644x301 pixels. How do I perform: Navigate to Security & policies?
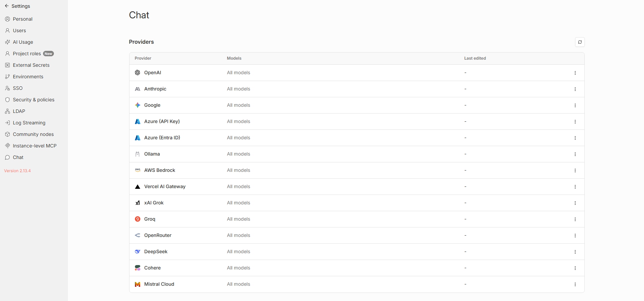pos(33,100)
